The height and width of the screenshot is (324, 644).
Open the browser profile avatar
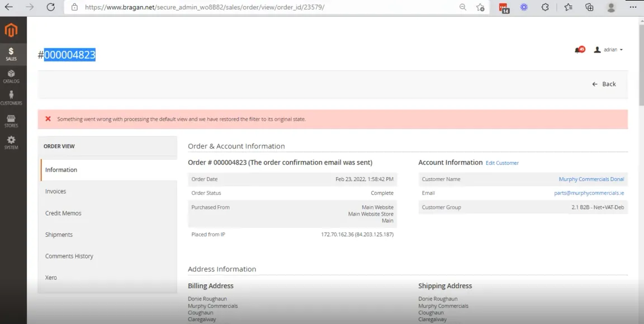click(x=611, y=7)
